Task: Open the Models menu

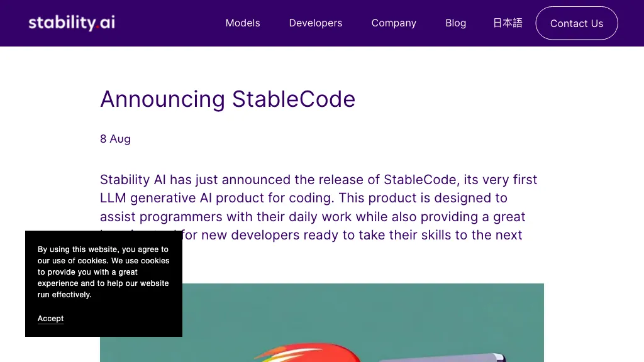Action: 243,23
